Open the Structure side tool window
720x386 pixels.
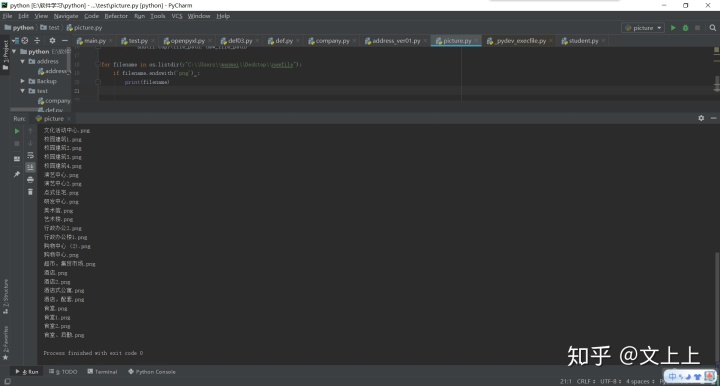(6, 296)
